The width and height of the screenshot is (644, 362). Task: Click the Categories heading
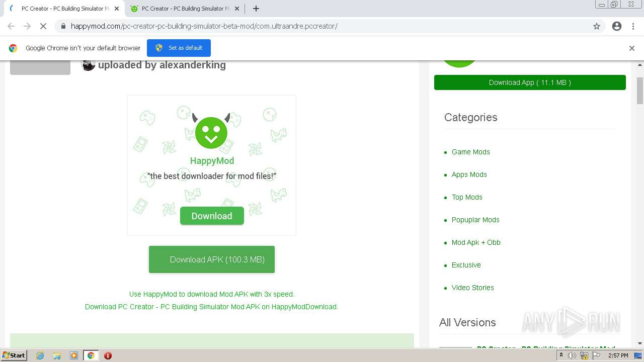tap(470, 117)
